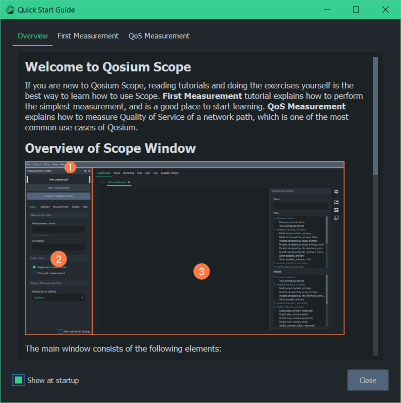Screen dimensions: 401x403
Task: Switch to the Overview tab
Action: pyautogui.click(x=33, y=36)
